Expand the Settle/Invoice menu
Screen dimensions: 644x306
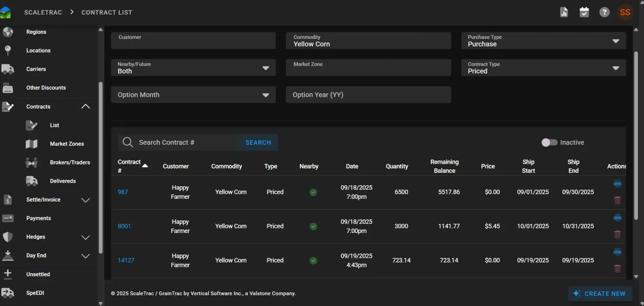85,200
